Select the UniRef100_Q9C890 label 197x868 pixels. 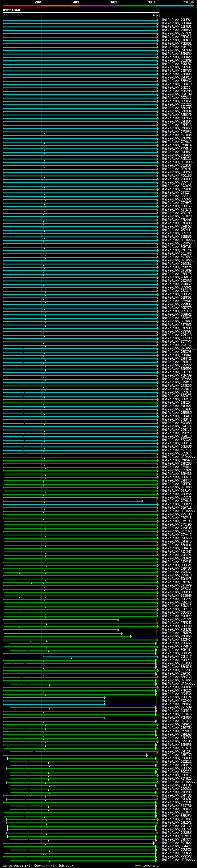pos(177,758)
